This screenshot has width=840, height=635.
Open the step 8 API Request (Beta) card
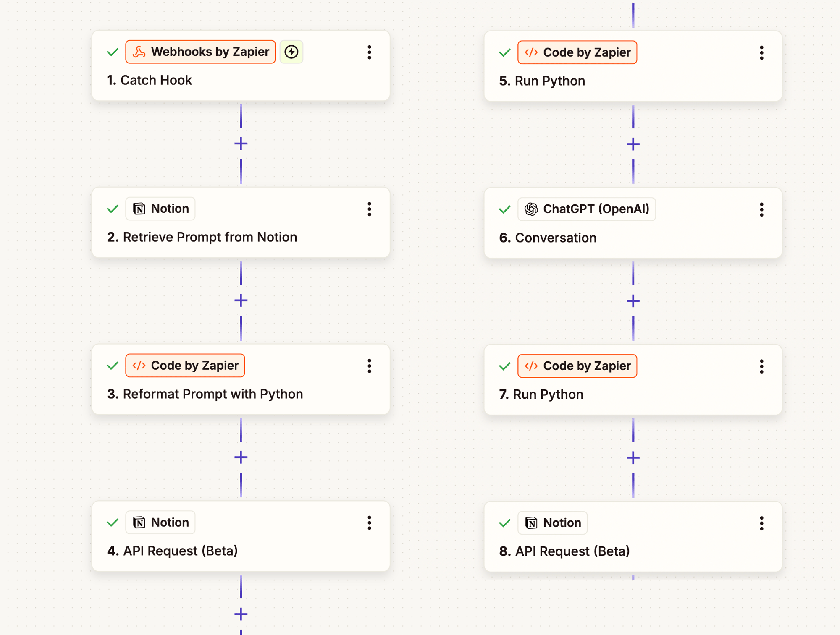tap(572, 551)
